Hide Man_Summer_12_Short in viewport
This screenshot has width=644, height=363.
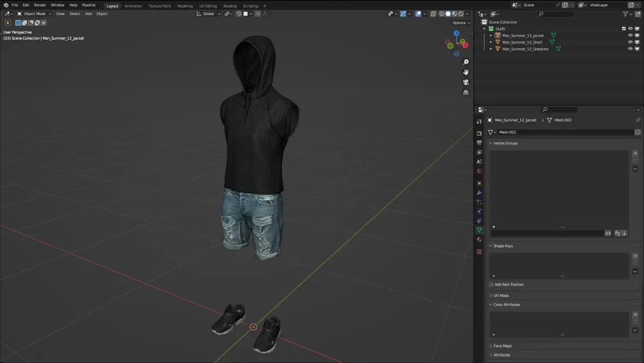pyautogui.click(x=631, y=42)
